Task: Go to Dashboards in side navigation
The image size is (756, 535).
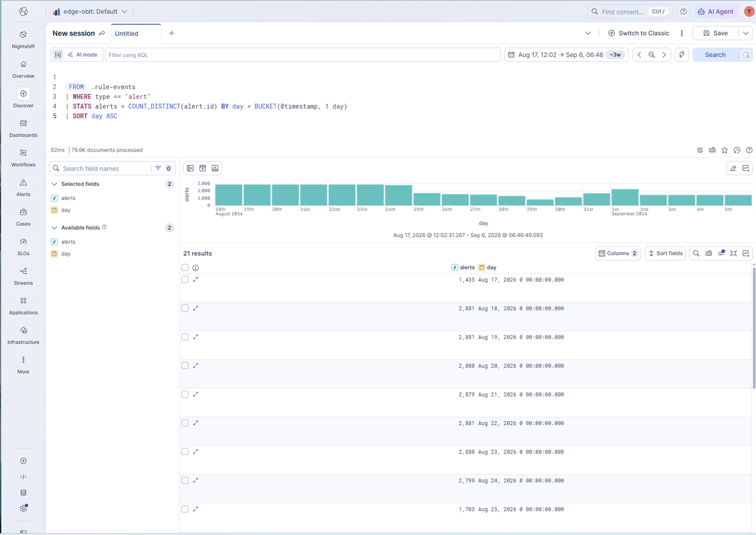Action: tap(23, 128)
